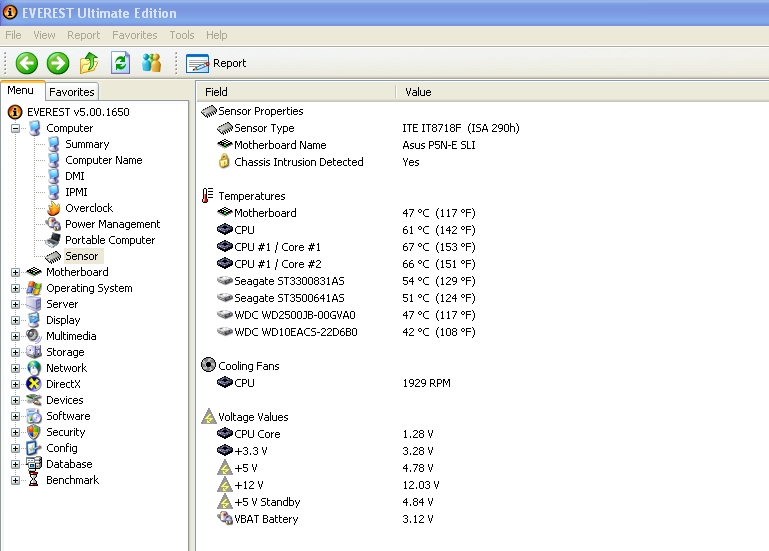Click the Value column header

582,92
